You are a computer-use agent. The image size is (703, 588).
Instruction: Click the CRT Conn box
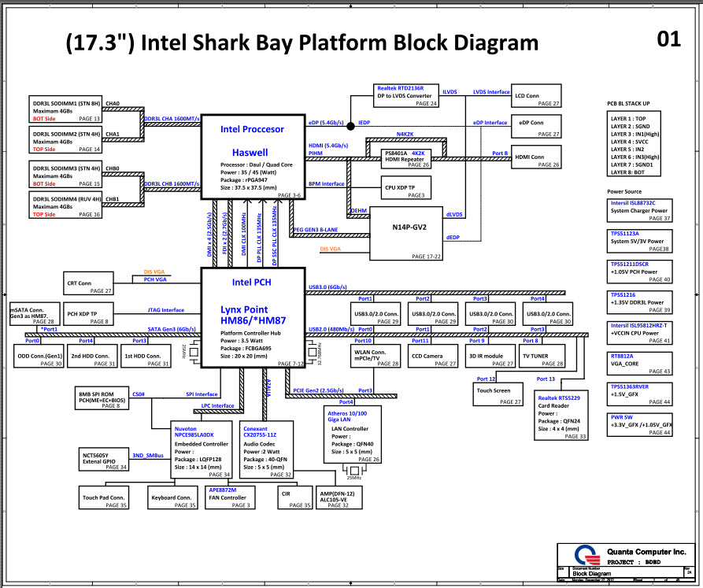click(x=88, y=283)
